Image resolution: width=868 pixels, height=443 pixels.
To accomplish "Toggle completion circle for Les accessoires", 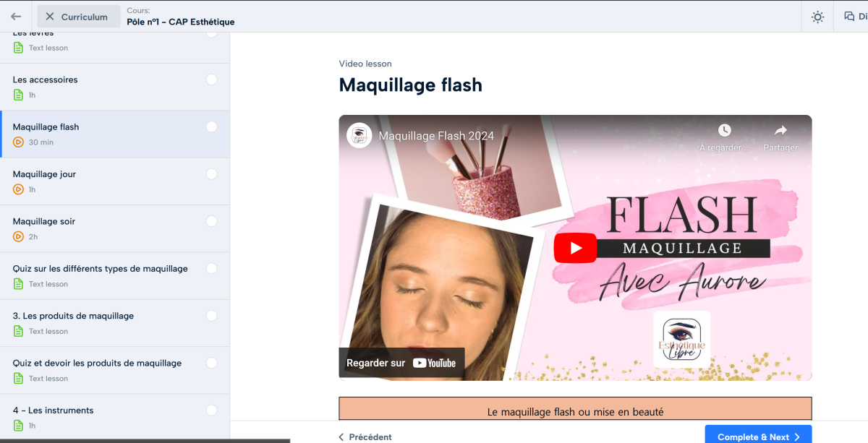I will tap(211, 79).
